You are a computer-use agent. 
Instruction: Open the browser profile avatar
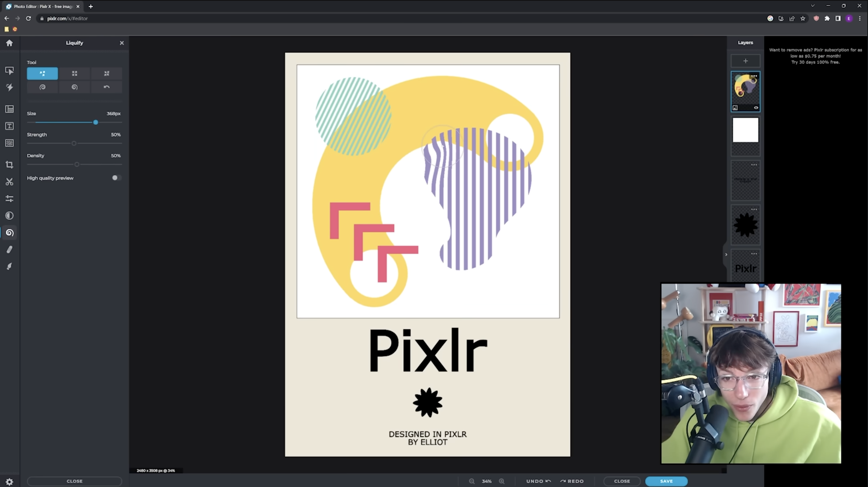click(849, 18)
